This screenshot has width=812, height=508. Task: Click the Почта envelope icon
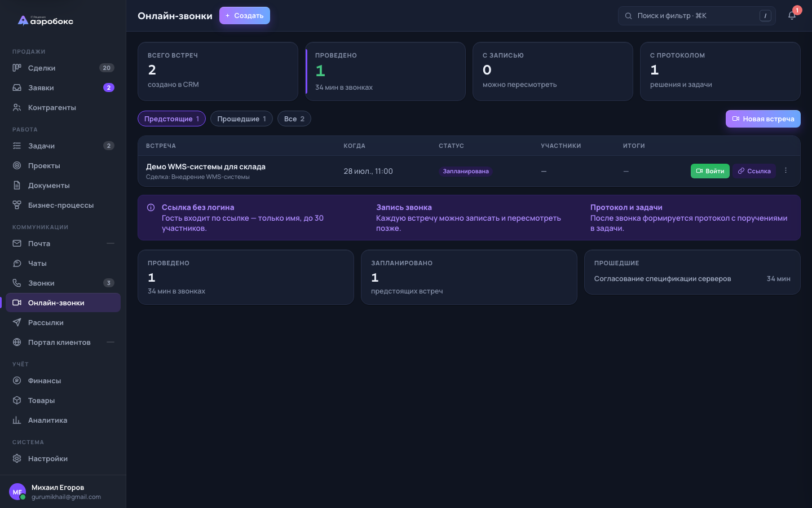(x=17, y=243)
